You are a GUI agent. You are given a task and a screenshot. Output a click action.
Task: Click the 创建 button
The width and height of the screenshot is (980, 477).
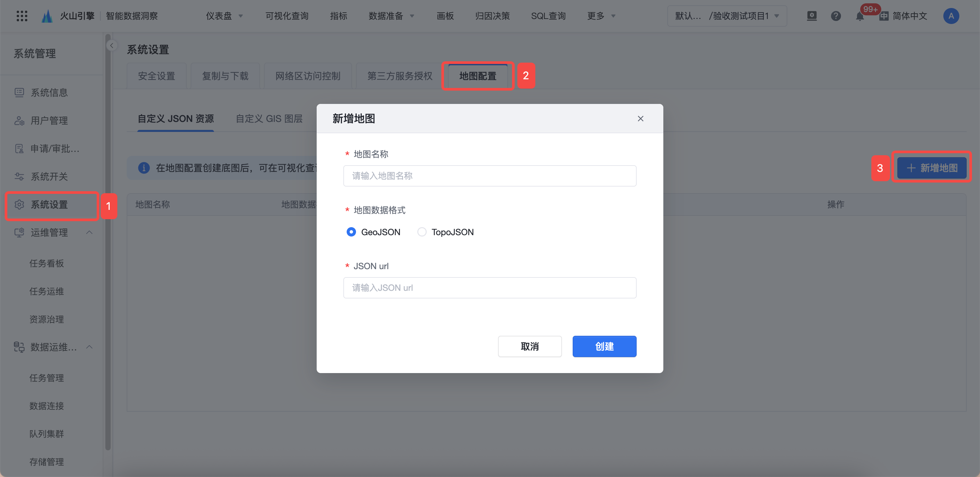[604, 346]
